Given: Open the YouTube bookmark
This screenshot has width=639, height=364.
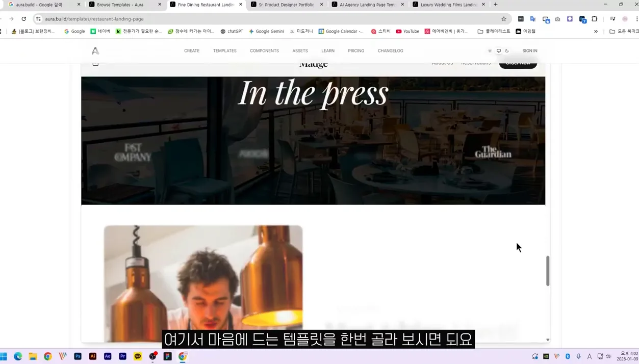Looking at the screenshot, I should point(407,31).
